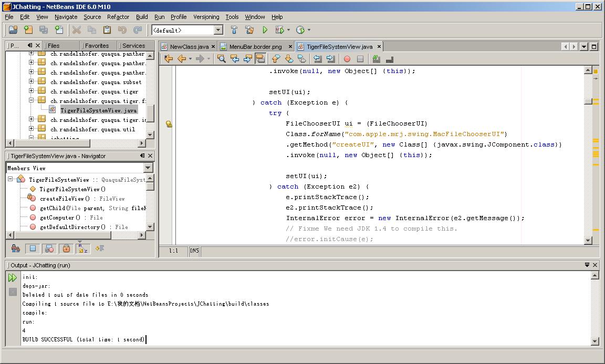Click the Paste clipboard icon

click(x=107, y=30)
